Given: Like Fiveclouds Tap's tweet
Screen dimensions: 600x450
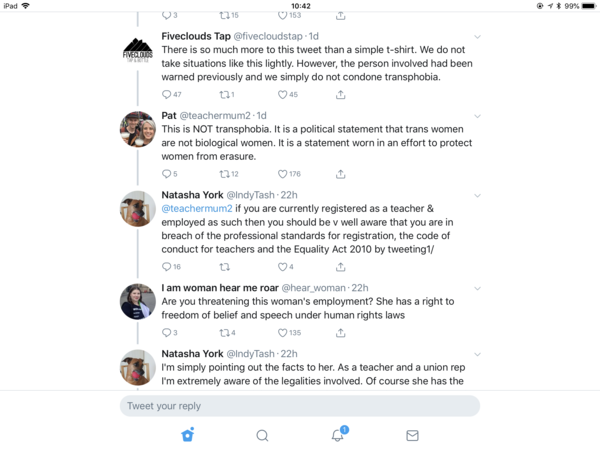Looking at the screenshot, I should coord(282,95).
